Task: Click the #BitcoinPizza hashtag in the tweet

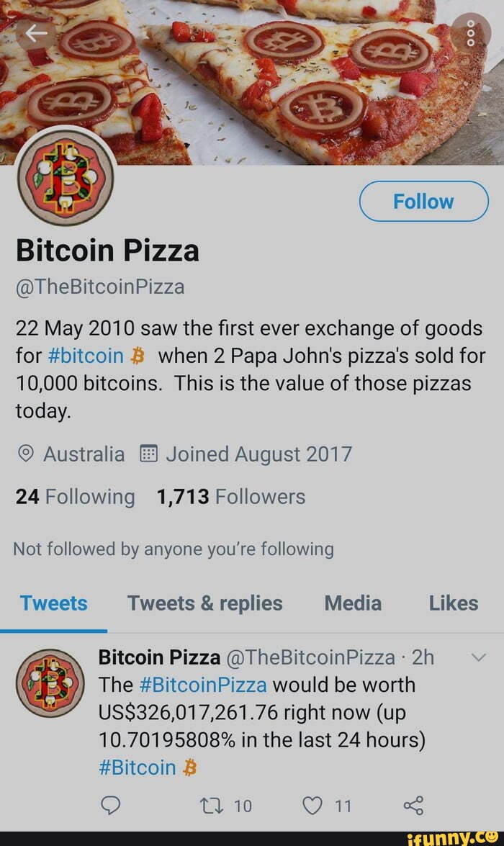Action: coord(202,685)
